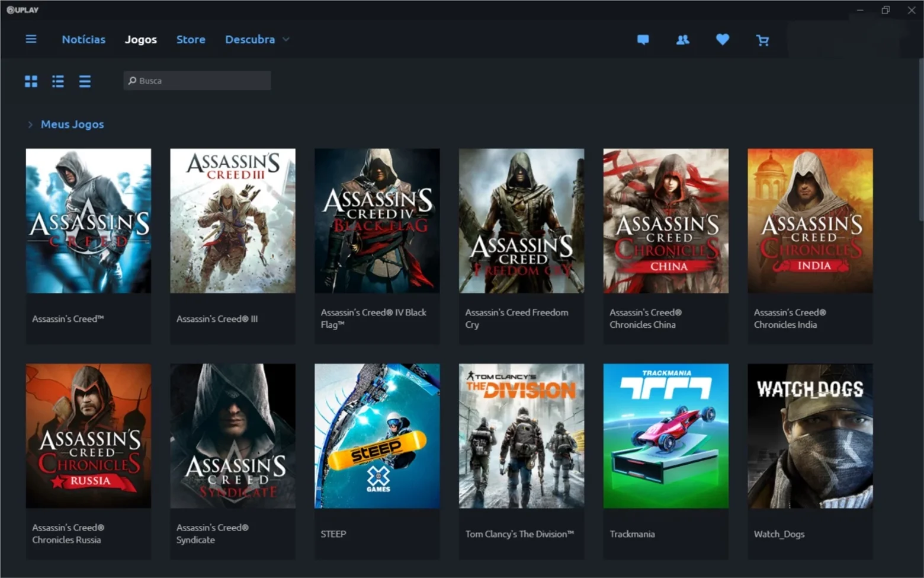Screen dimensions: 924x578
Task: Open the STEEP game cover
Action: 377,436
